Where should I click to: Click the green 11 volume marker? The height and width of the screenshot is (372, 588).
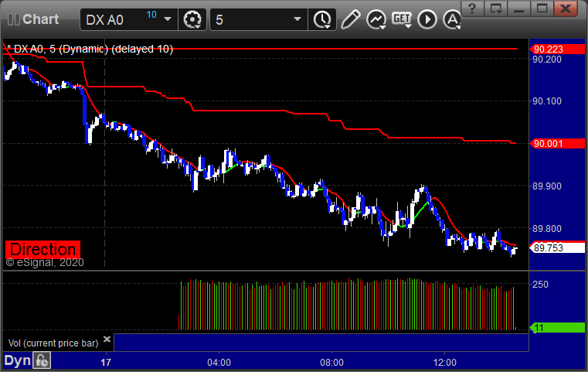[557, 328]
